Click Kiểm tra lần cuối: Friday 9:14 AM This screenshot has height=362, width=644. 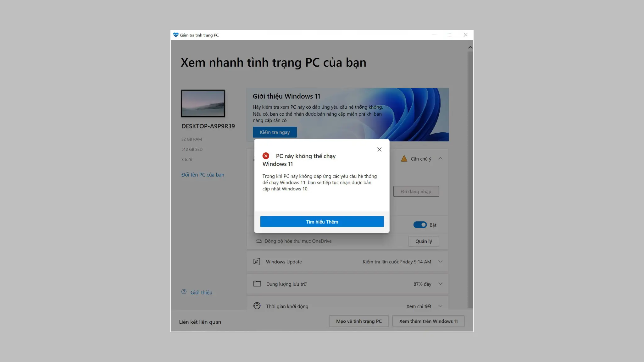pos(397,262)
